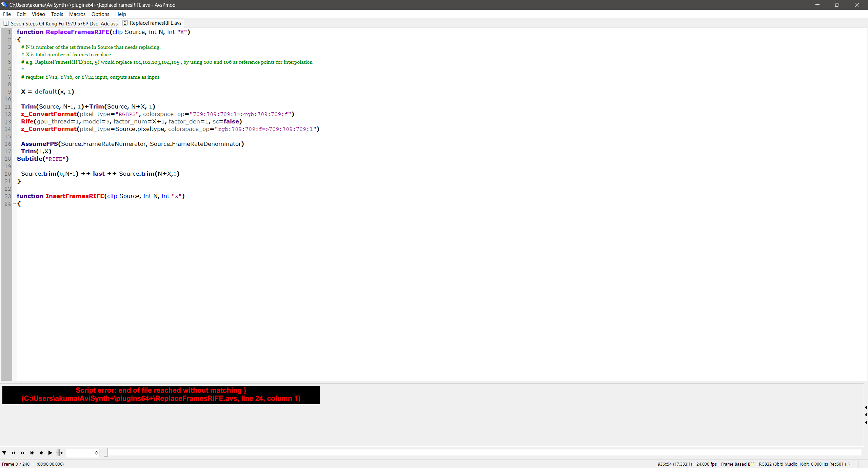Click the AvsPmod app icon in title bar

4,5
